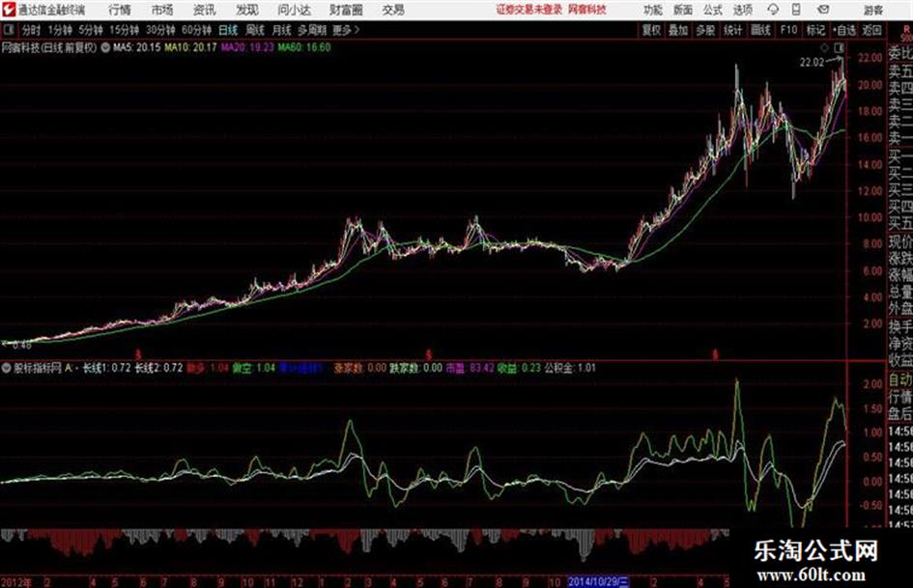Open the 功能 menu
This screenshot has width=913, height=588.
point(653,10)
